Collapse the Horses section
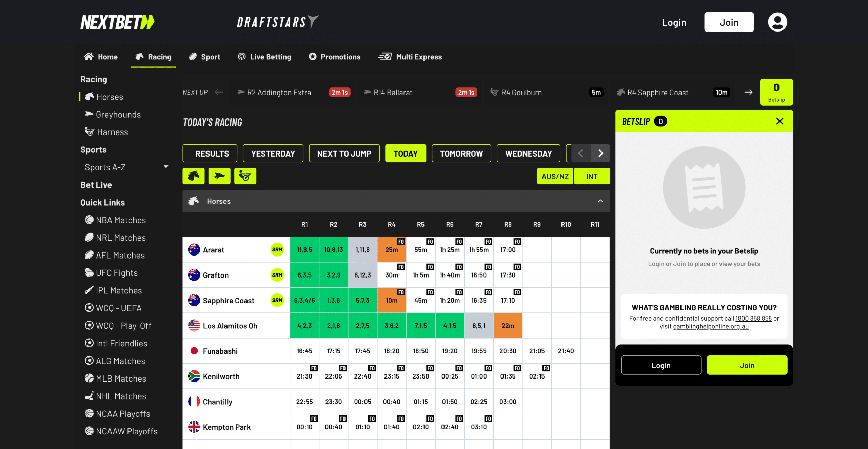Image resolution: width=868 pixels, height=449 pixels. (x=600, y=201)
